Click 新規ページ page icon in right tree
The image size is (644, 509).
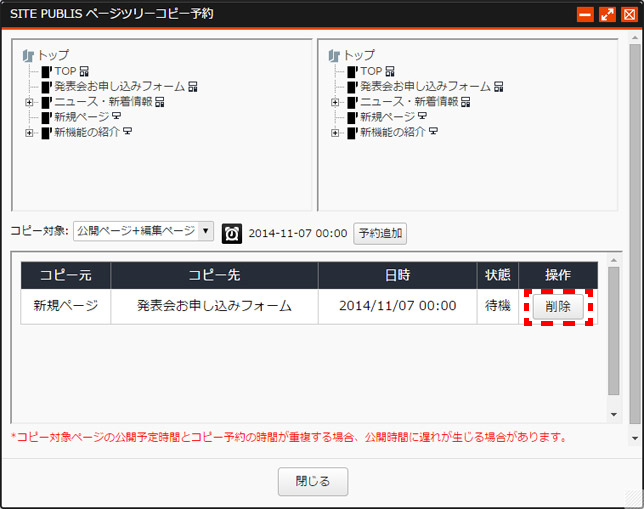352,117
